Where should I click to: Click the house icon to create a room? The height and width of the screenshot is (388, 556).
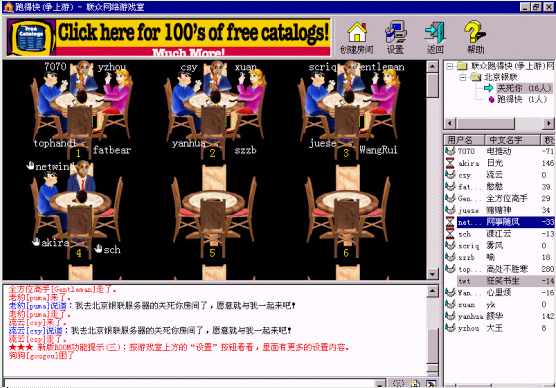pyautogui.click(x=357, y=33)
